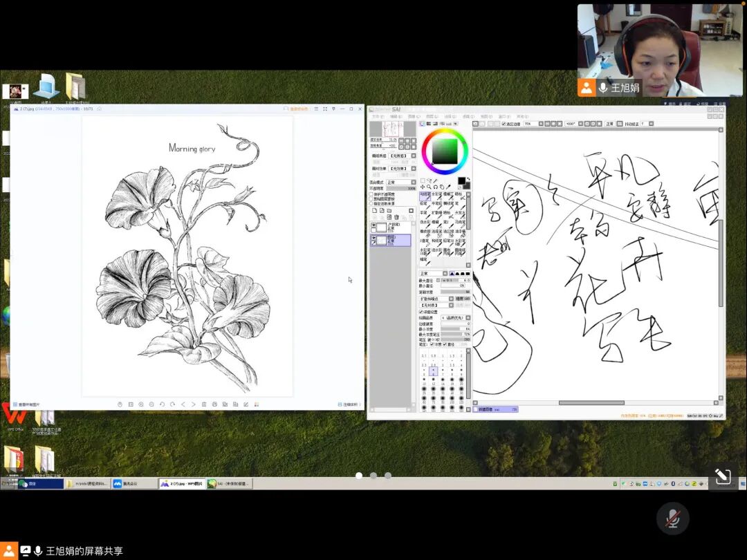This screenshot has height=560, width=747.
Task: Open the 绘画品质 dropdown
Action: 455,318
